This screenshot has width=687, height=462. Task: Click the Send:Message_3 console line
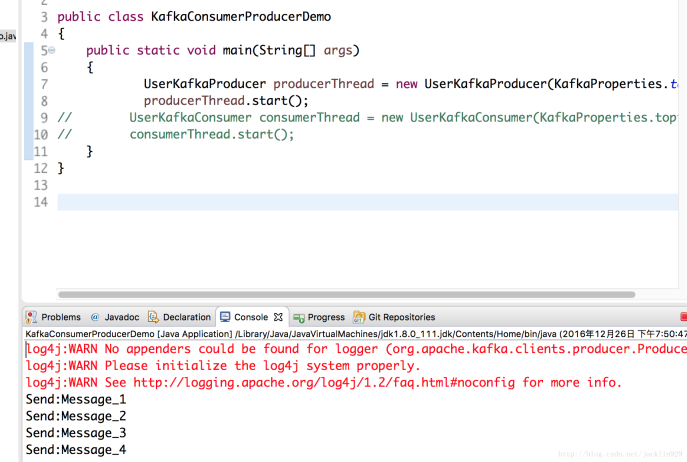click(76, 433)
